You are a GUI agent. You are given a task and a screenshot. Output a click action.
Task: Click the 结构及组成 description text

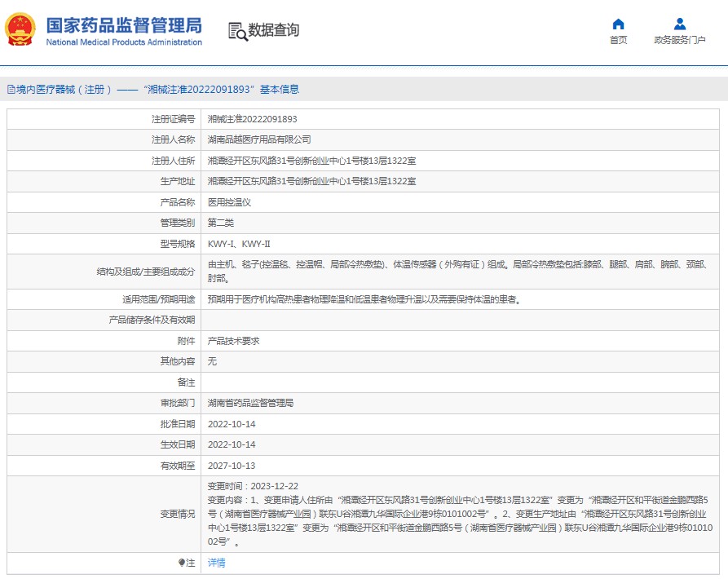click(x=457, y=272)
